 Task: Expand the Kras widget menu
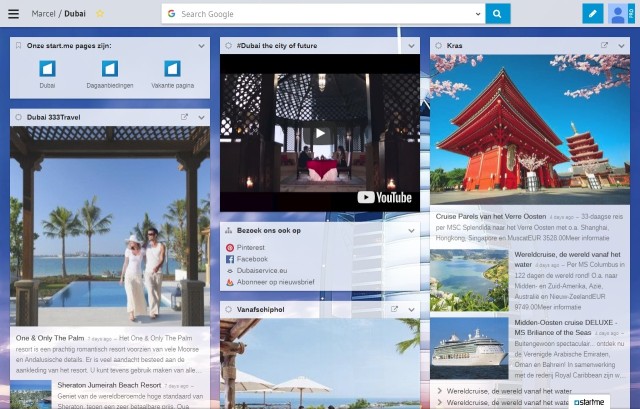(621, 46)
